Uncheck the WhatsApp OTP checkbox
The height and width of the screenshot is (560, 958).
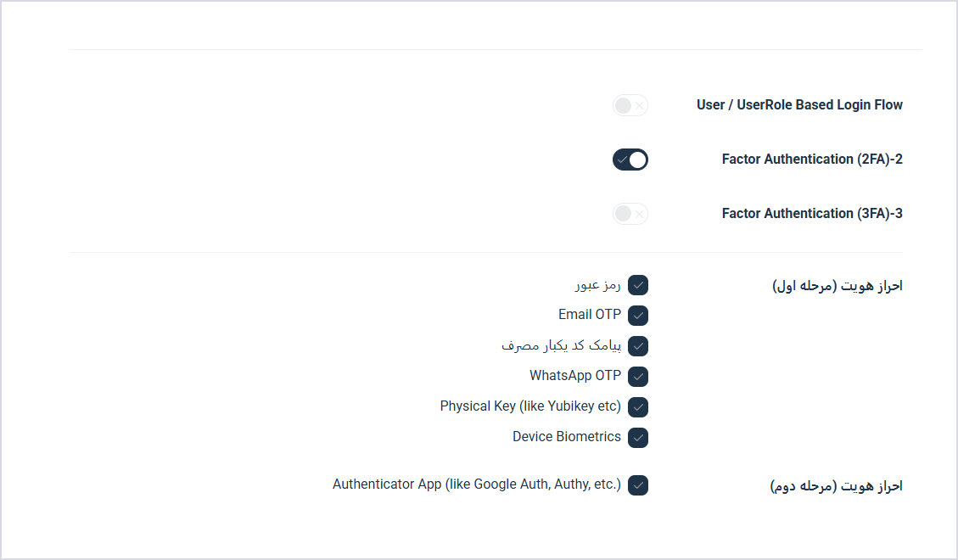(x=638, y=377)
